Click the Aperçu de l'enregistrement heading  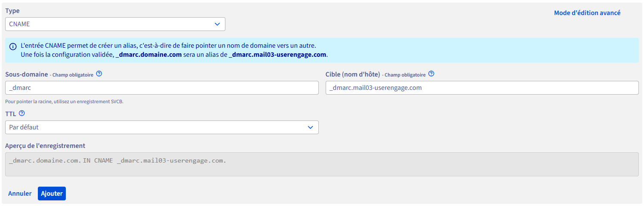pos(45,146)
